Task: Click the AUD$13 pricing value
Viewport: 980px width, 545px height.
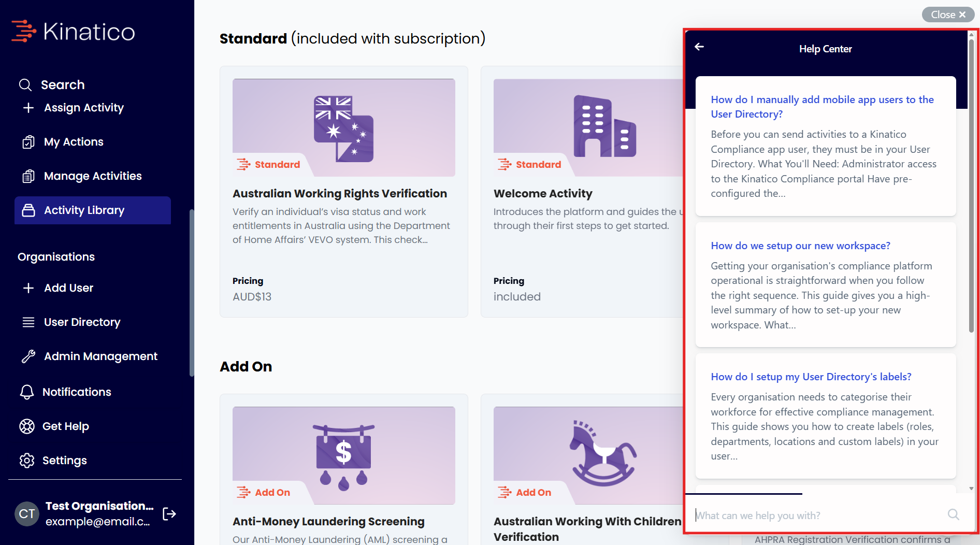Action: [252, 297]
